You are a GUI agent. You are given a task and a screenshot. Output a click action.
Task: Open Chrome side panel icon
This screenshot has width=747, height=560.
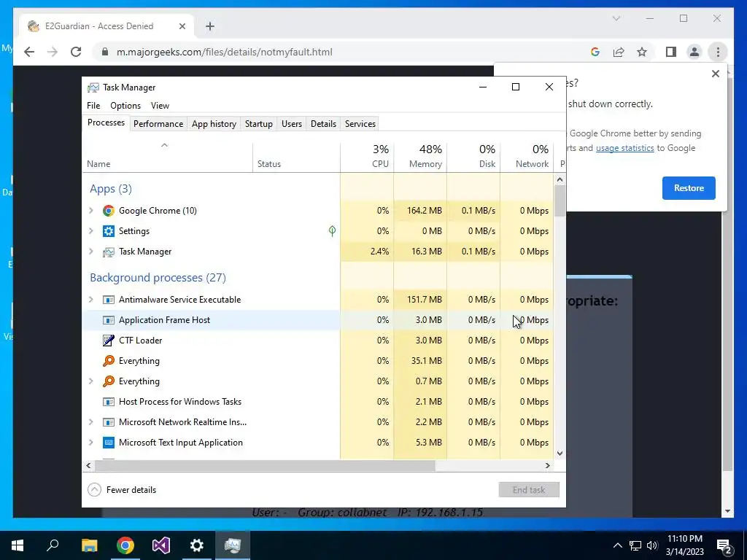coord(671,52)
